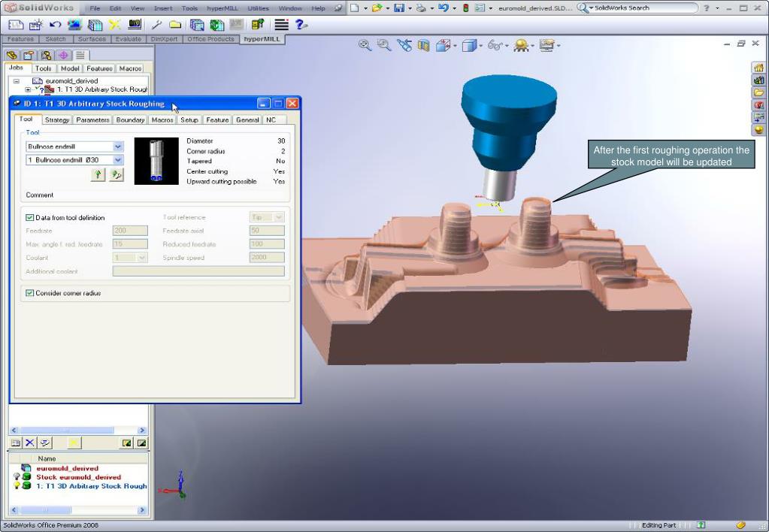Click the FeatureManager design tree icon
Image resolution: width=769 pixels, height=532 pixels.
12,55
